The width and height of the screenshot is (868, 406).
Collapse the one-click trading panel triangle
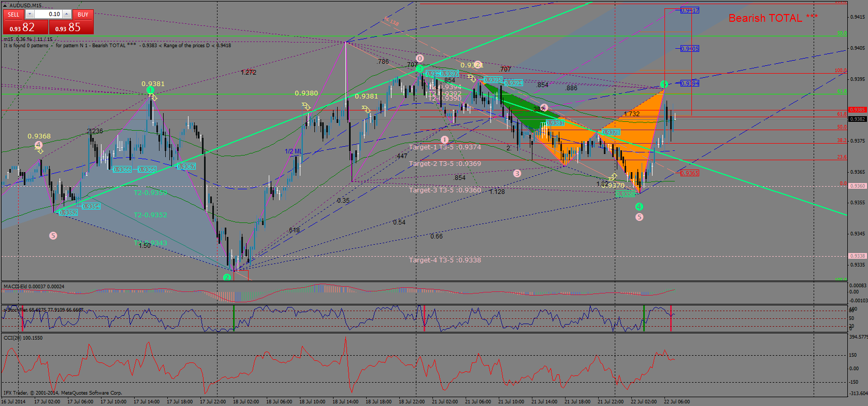point(5,5)
